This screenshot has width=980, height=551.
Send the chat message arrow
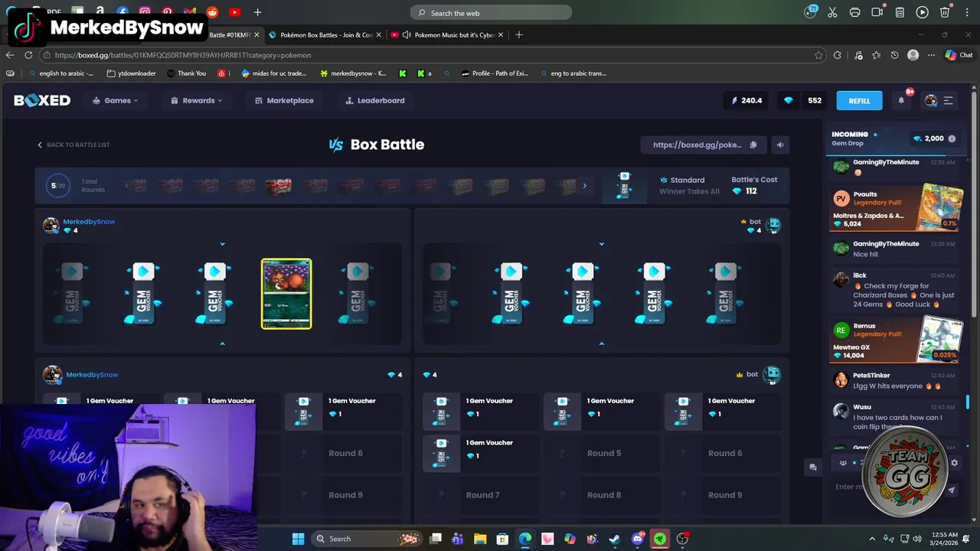tap(952, 490)
